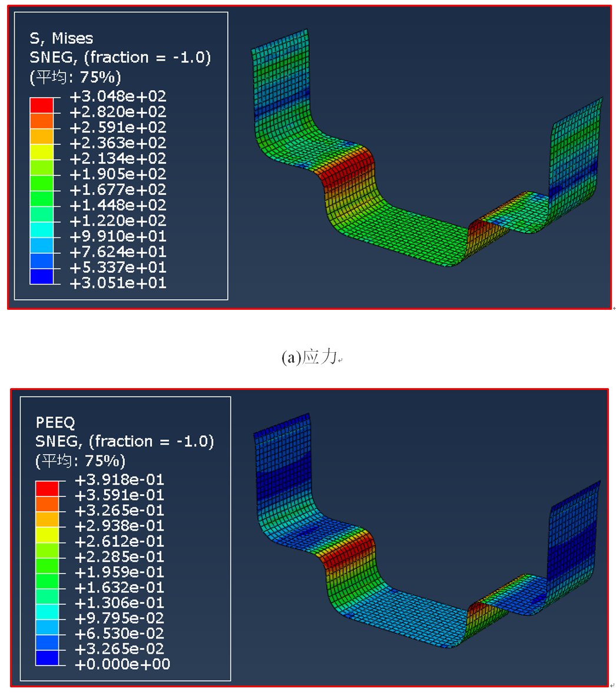This screenshot has width=616, height=695.
Task: Click the (a)应力 figure caption
Action: [309, 358]
